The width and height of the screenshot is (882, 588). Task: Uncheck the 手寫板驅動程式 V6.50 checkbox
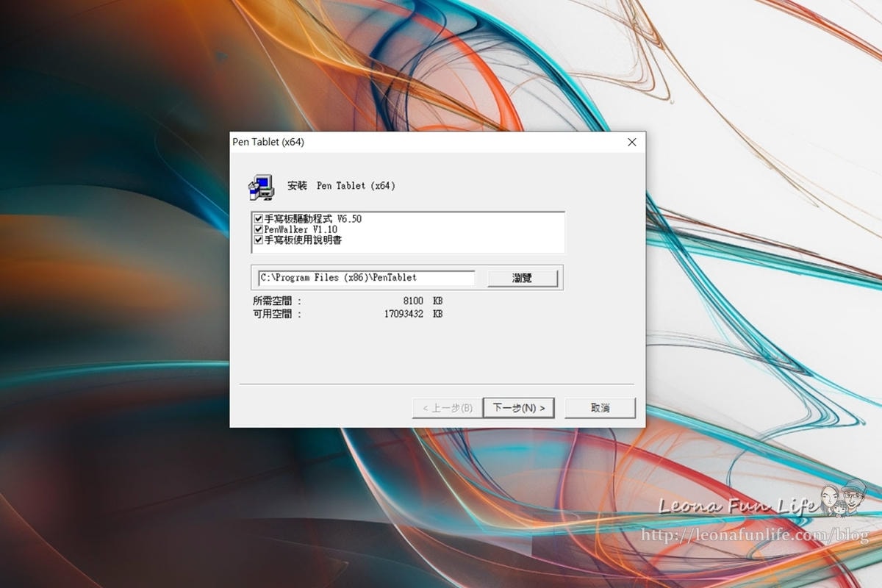pyautogui.click(x=258, y=219)
